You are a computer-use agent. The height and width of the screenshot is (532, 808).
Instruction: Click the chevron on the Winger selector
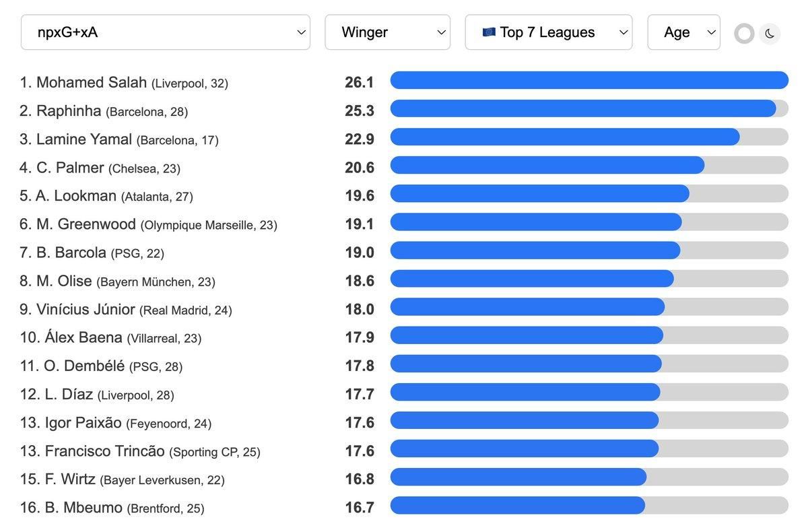pos(441,32)
